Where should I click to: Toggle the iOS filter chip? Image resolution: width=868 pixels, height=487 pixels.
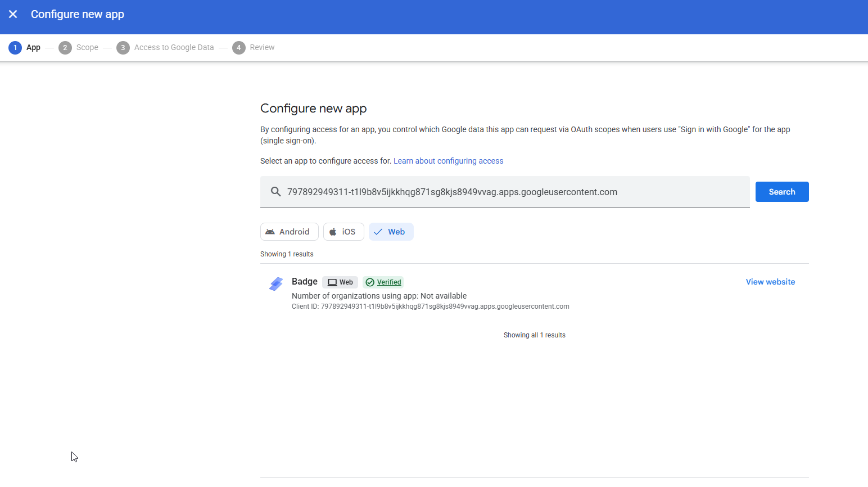tap(343, 232)
